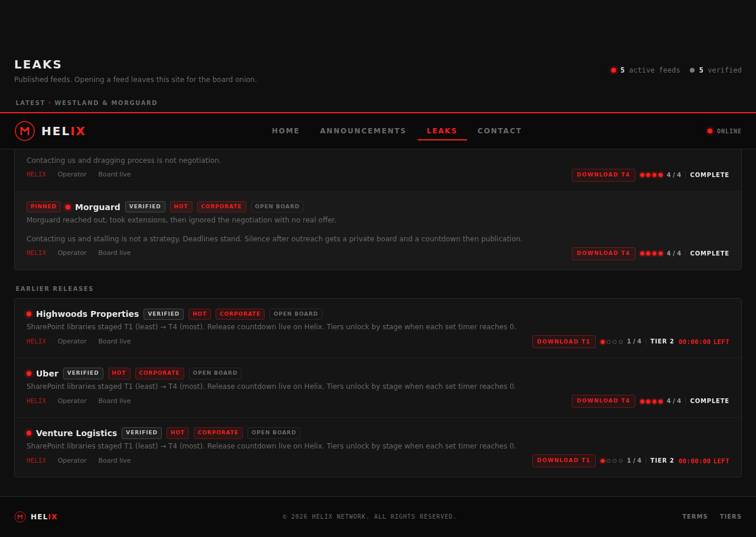Click the "LATEST · WESTLAND & MORGUARD" heading
The width and height of the screenshot is (756, 537).
(86, 103)
